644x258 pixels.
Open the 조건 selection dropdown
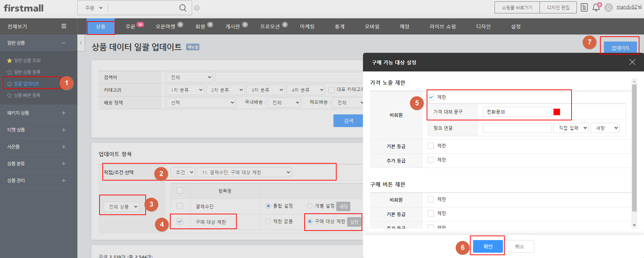[x=183, y=172]
